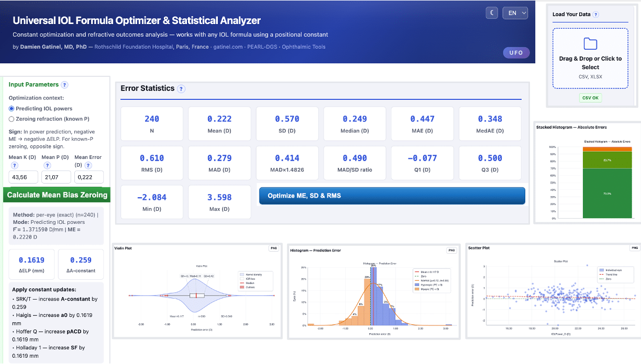Screen dimensions: 641x364
Task: Click help icon beside Error Statistics
Action: tap(181, 89)
